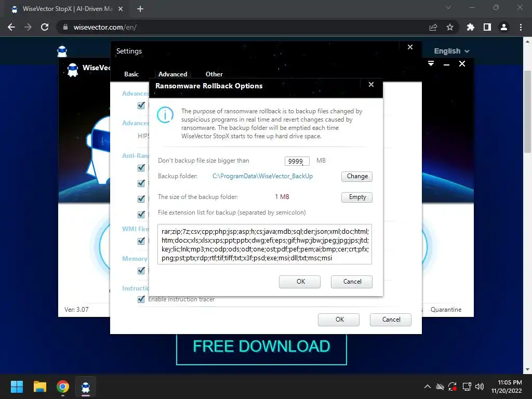Click the file extension list text box
This screenshot has height=399, width=532.
click(x=264, y=244)
